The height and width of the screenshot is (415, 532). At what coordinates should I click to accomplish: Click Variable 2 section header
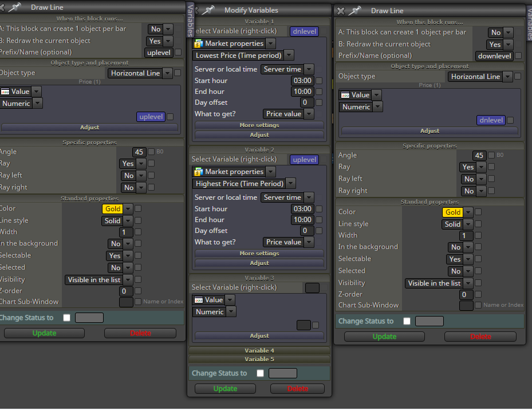259,149
